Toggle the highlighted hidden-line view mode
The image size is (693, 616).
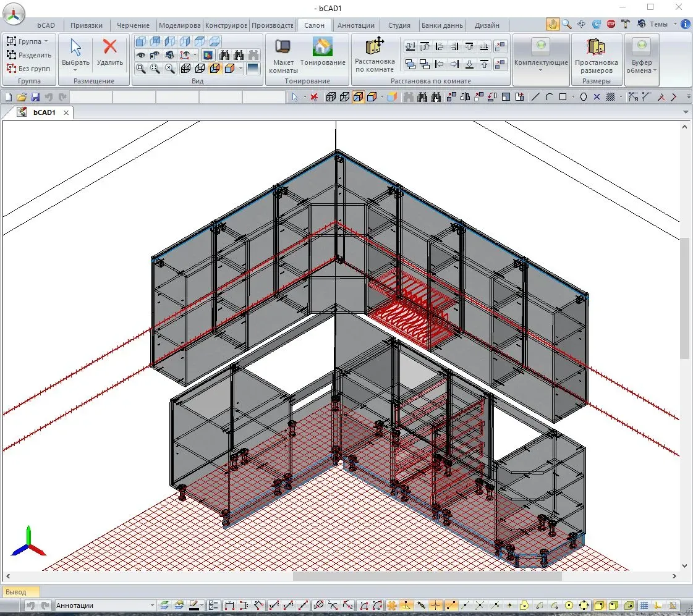(x=215, y=69)
